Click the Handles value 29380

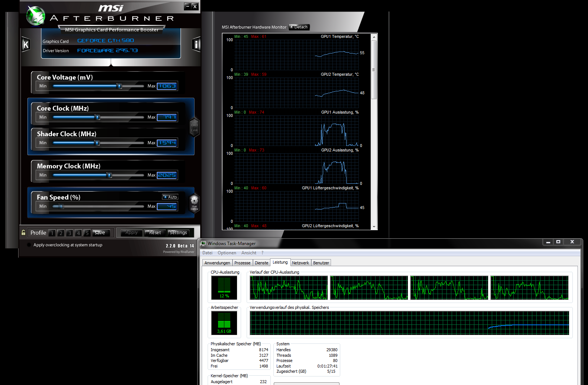pyautogui.click(x=332, y=350)
